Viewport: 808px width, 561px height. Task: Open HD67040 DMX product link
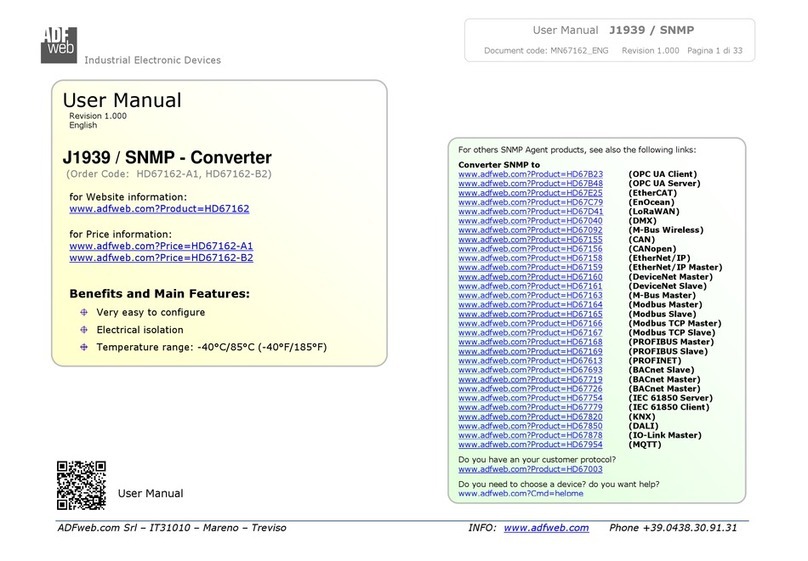[530, 220]
